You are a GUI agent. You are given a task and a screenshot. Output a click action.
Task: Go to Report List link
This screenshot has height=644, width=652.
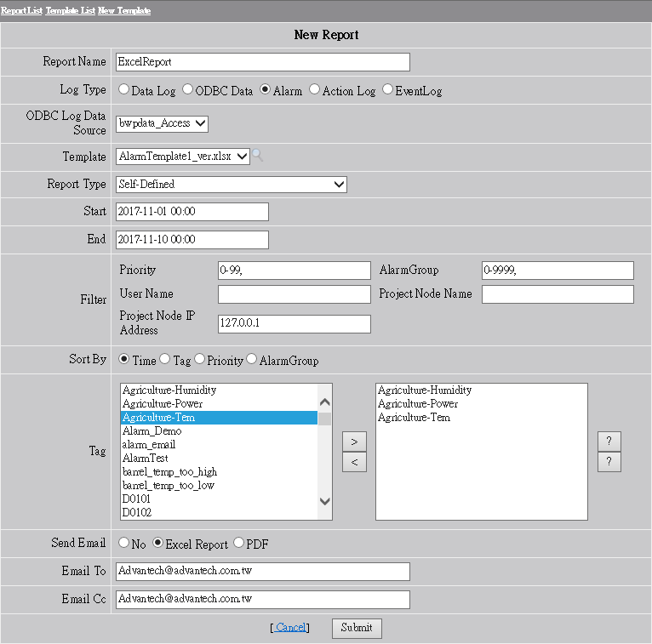click(x=21, y=10)
